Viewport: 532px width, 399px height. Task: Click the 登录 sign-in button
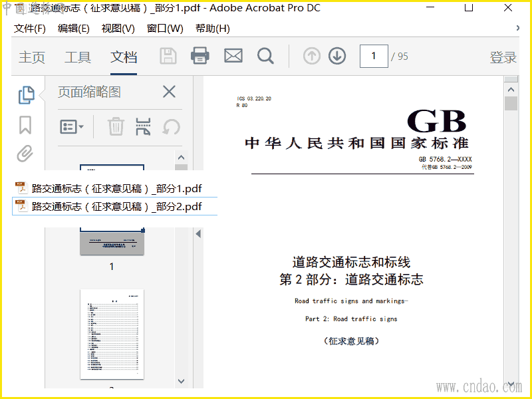[503, 57]
